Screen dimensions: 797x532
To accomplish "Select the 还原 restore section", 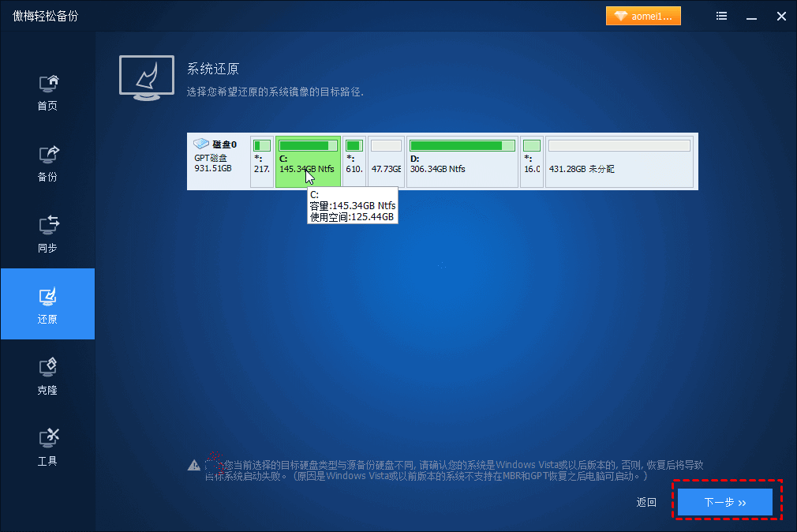I will [x=48, y=304].
